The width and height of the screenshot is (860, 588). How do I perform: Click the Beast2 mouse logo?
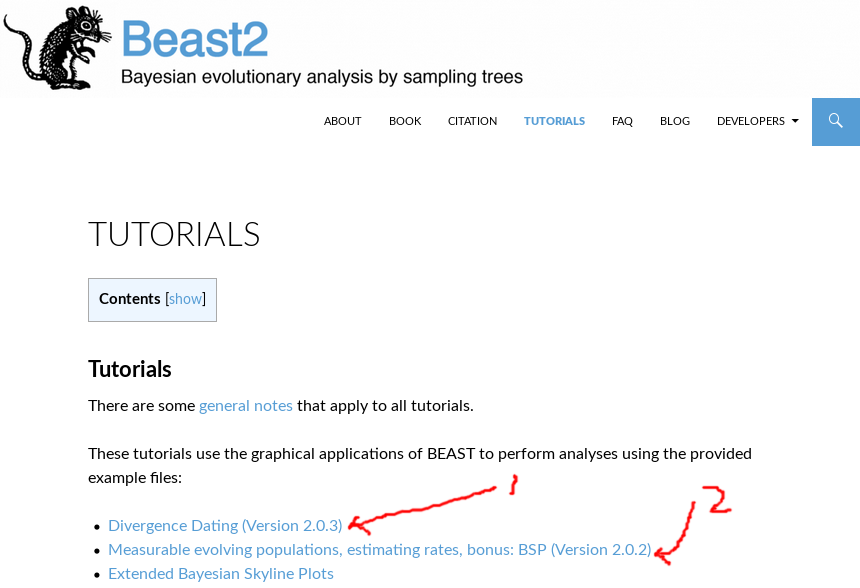pos(57,46)
